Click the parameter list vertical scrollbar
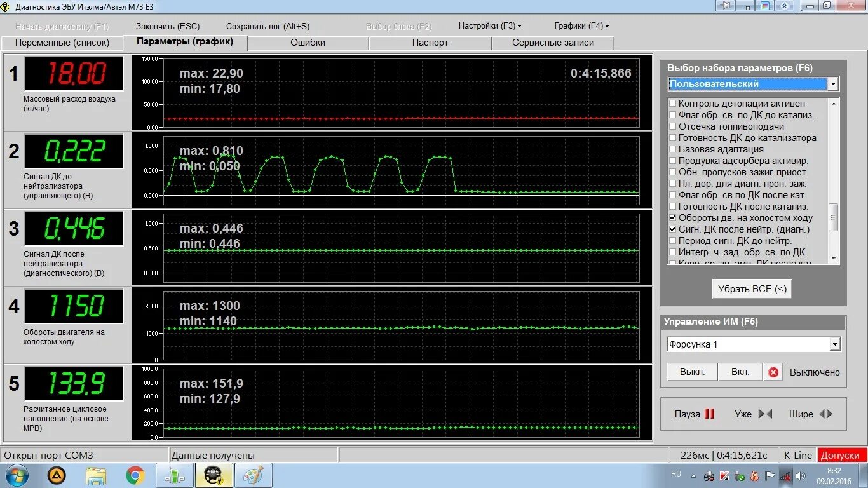 click(x=833, y=180)
